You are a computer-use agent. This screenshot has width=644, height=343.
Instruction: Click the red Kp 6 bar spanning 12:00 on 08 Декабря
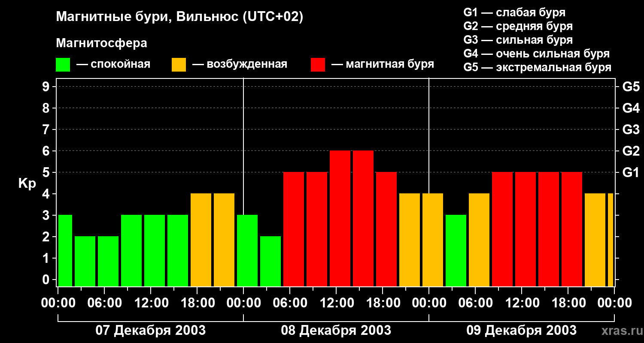[340, 218]
